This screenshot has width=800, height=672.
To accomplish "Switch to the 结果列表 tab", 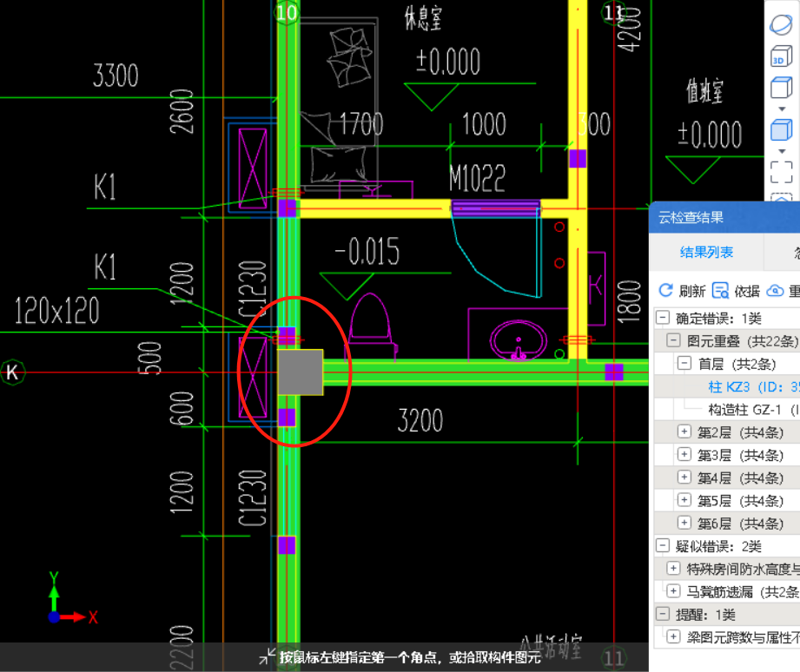I will pos(706,252).
